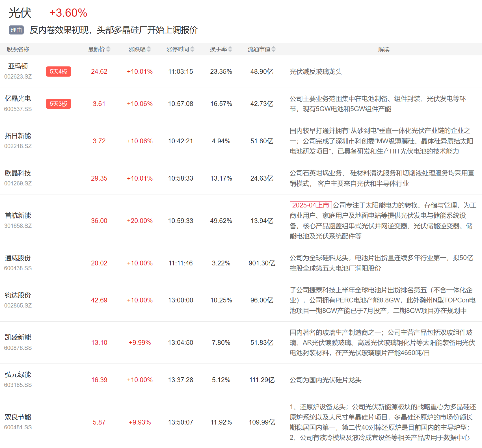Viewport: 482px width, 448px height.
Task: Select stock code 603185.SS
Action: (18, 385)
